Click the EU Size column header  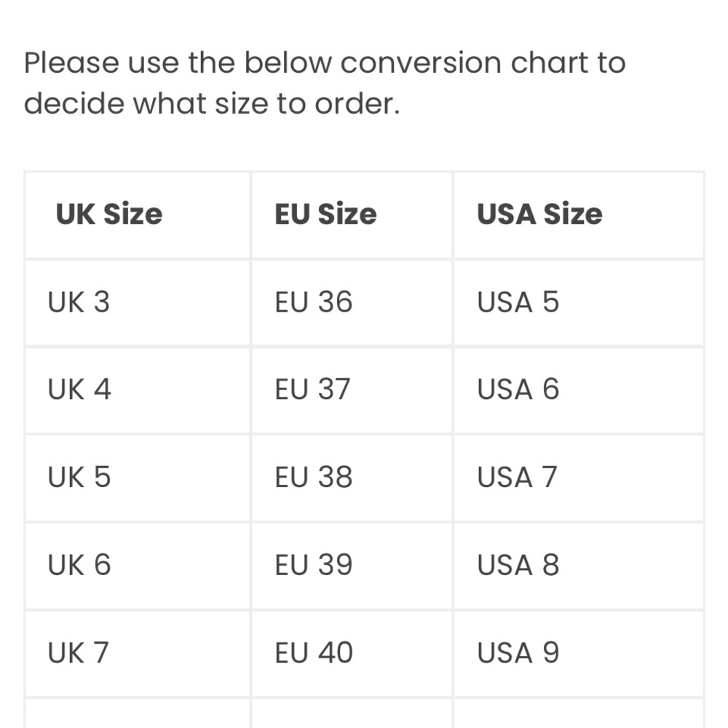coord(352,215)
